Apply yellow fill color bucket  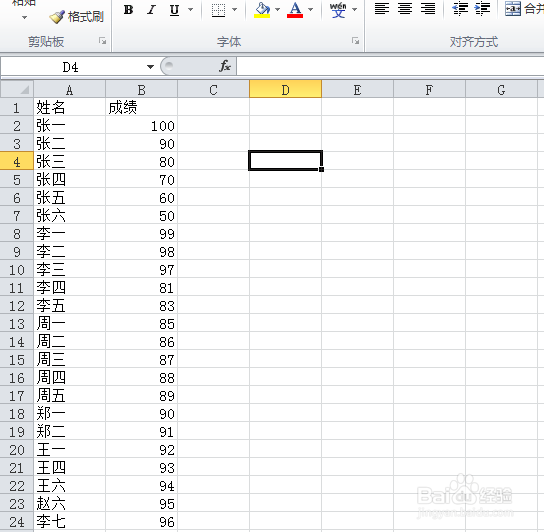coord(262,10)
